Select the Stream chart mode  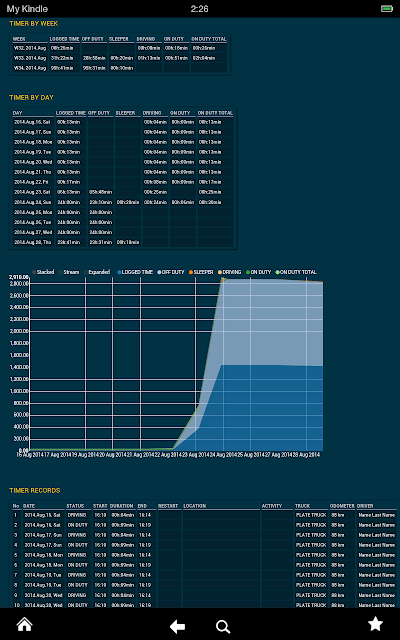(x=69, y=272)
